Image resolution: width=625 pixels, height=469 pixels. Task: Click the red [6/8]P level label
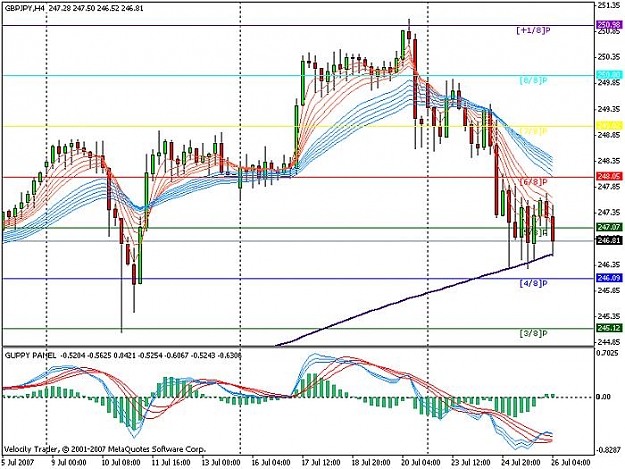(533, 182)
